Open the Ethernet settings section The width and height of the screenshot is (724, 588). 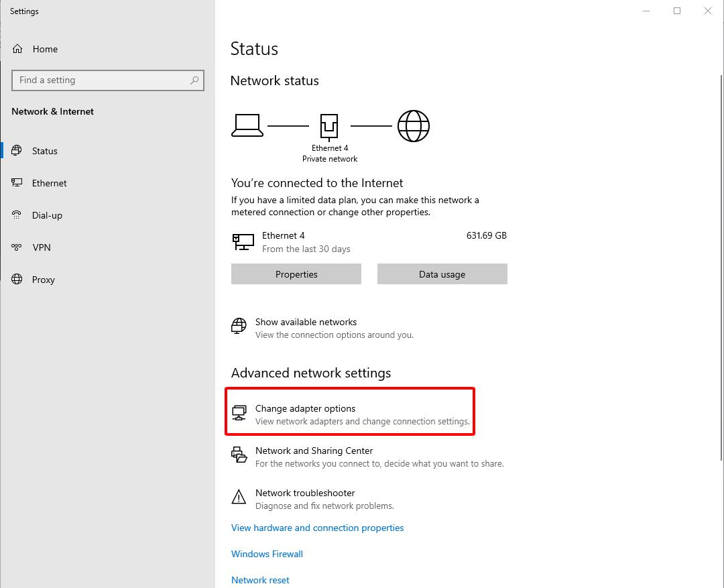(x=50, y=184)
